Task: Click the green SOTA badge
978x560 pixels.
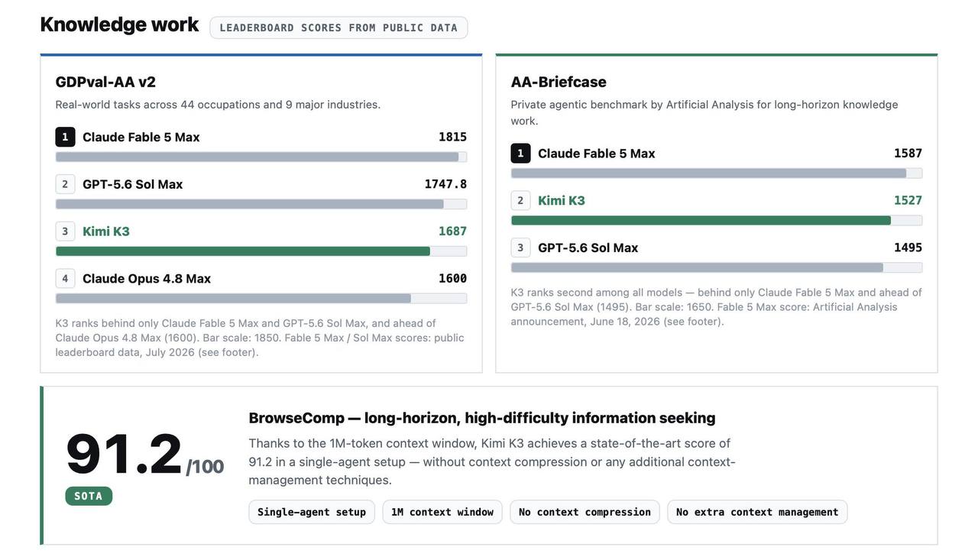Action: point(89,496)
